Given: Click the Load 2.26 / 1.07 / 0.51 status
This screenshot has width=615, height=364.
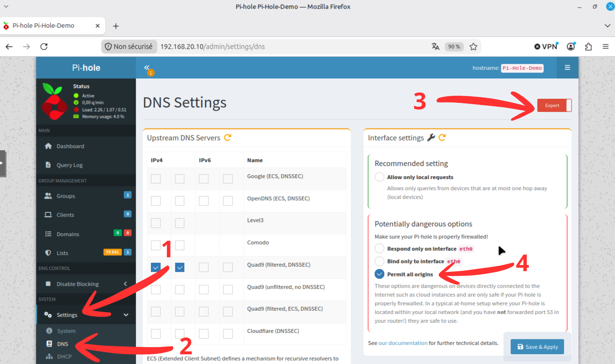Looking at the screenshot, I should tap(104, 110).
